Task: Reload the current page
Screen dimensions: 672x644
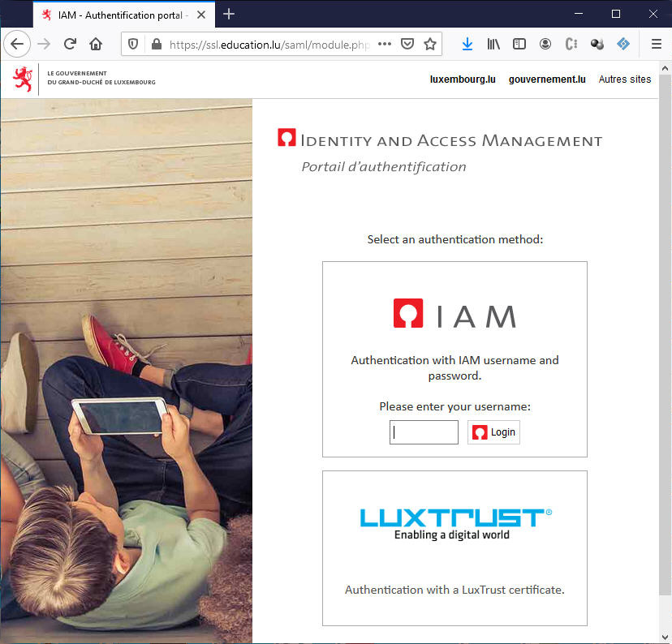Action: click(70, 44)
